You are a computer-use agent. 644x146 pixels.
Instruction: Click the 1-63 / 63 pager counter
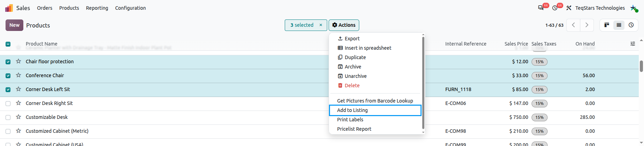pyautogui.click(x=554, y=25)
